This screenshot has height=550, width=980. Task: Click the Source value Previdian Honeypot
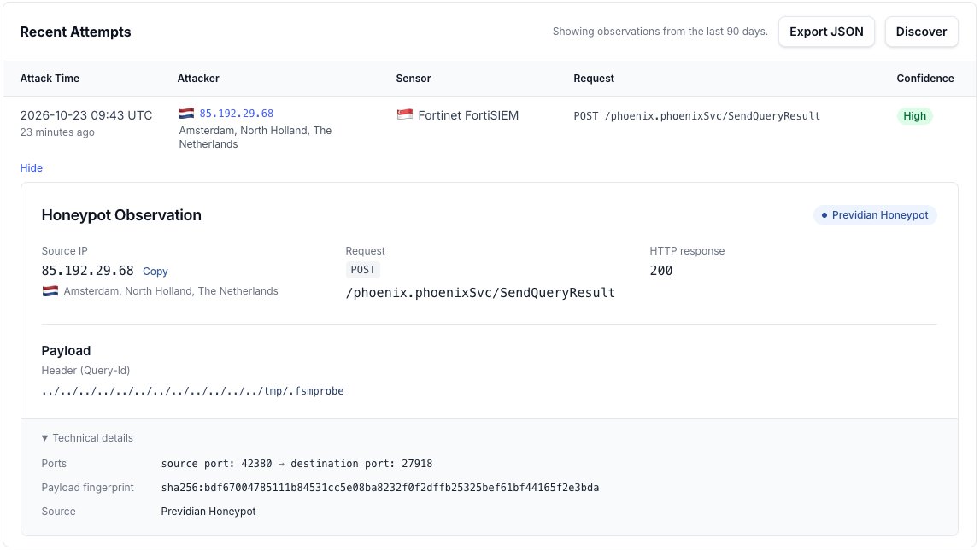[208, 512]
